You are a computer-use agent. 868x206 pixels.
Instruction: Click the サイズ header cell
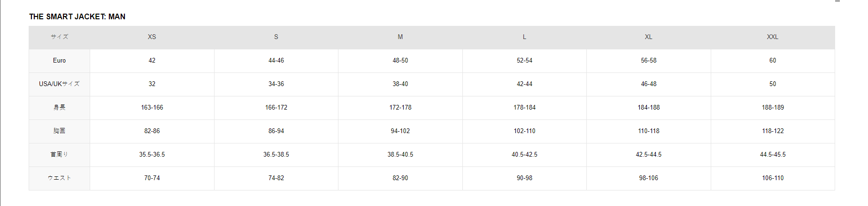tap(59, 37)
